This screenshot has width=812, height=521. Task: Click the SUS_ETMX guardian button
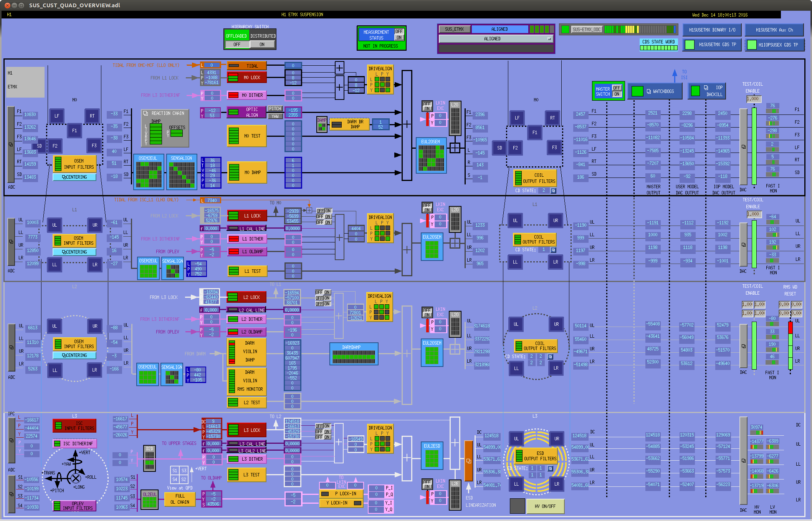(x=455, y=29)
